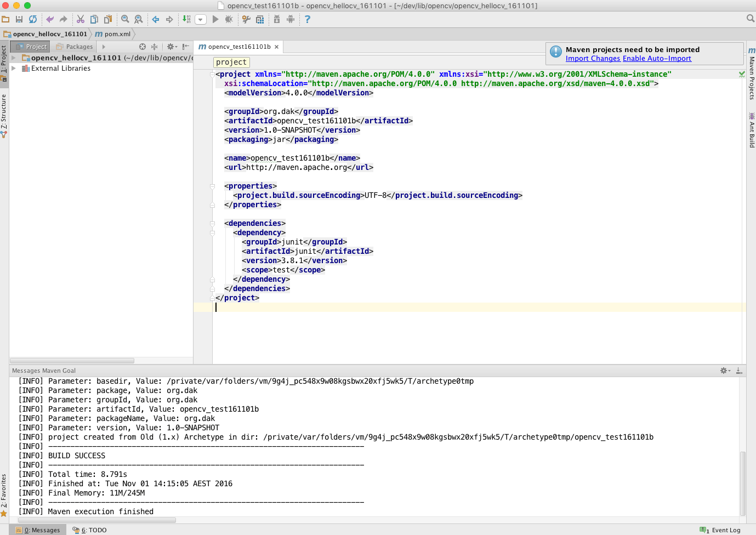This screenshot has height=535, width=756.
Task: Paste from clipboard using the toolbar icon
Action: click(108, 19)
